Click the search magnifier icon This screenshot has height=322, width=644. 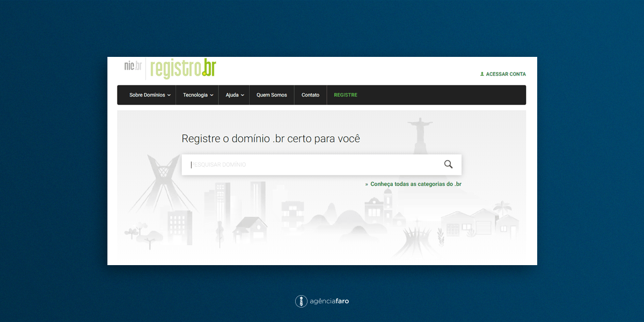[x=448, y=164]
